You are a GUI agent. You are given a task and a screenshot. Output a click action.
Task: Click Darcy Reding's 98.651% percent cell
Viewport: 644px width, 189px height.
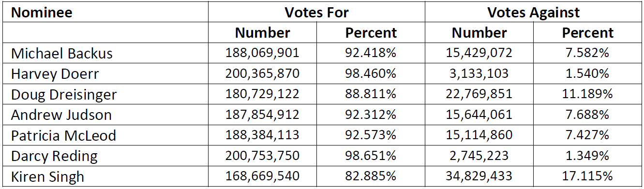(371, 156)
